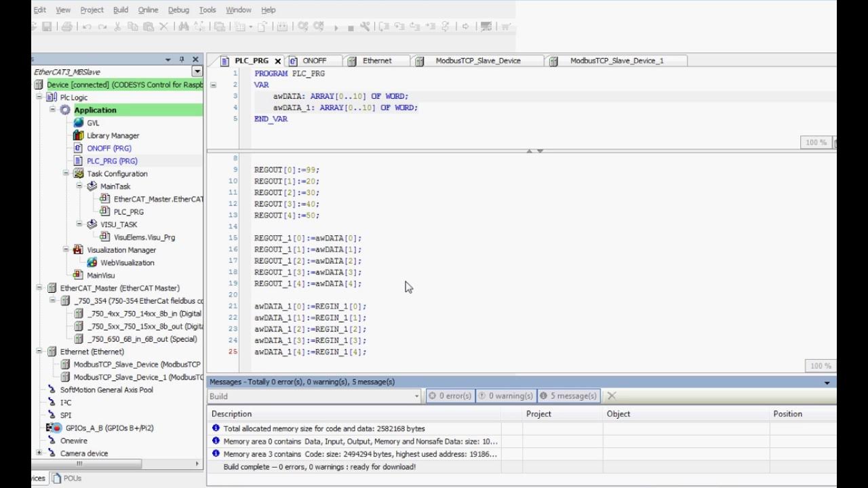Click the Paste clipboard icon
Image resolution: width=868 pixels, height=488 pixels.
click(149, 26)
